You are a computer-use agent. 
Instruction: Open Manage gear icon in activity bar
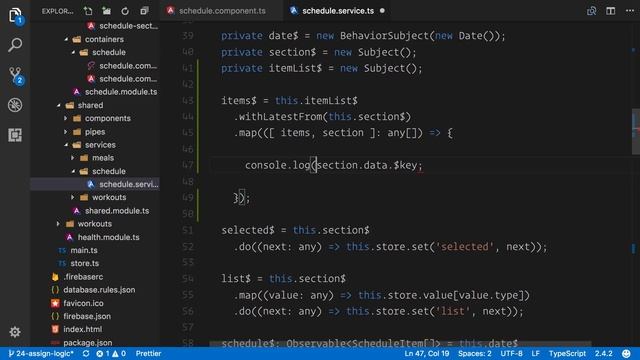tap(15, 332)
